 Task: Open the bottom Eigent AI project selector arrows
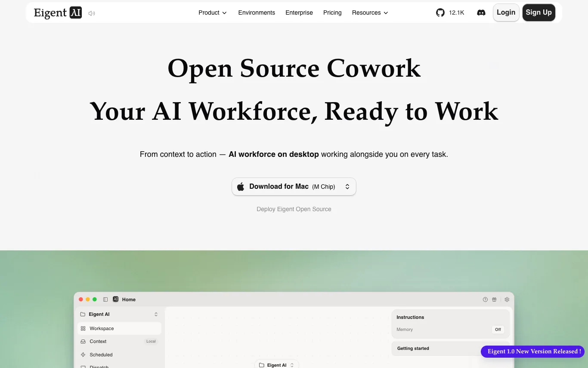point(292,365)
